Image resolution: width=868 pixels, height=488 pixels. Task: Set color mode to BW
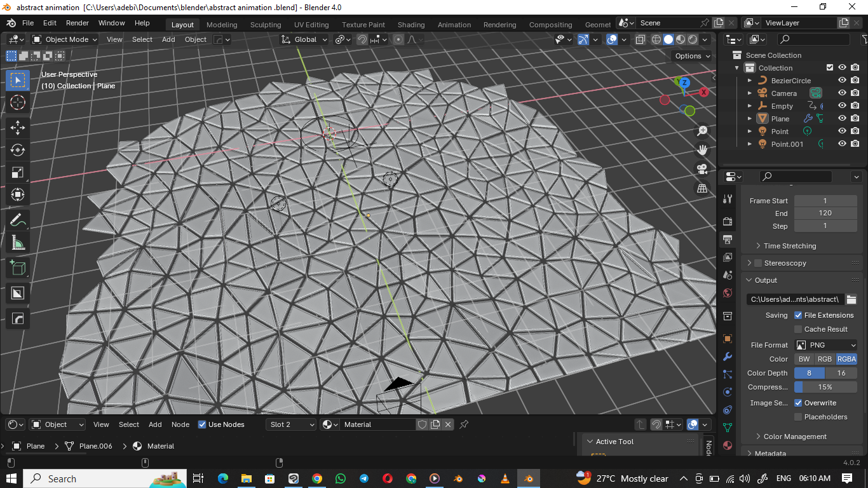click(804, 359)
